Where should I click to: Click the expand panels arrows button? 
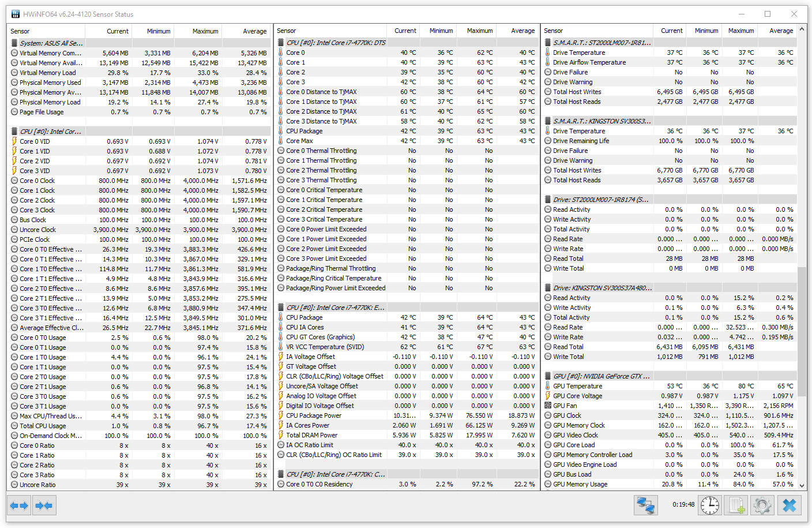click(x=19, y=506)
